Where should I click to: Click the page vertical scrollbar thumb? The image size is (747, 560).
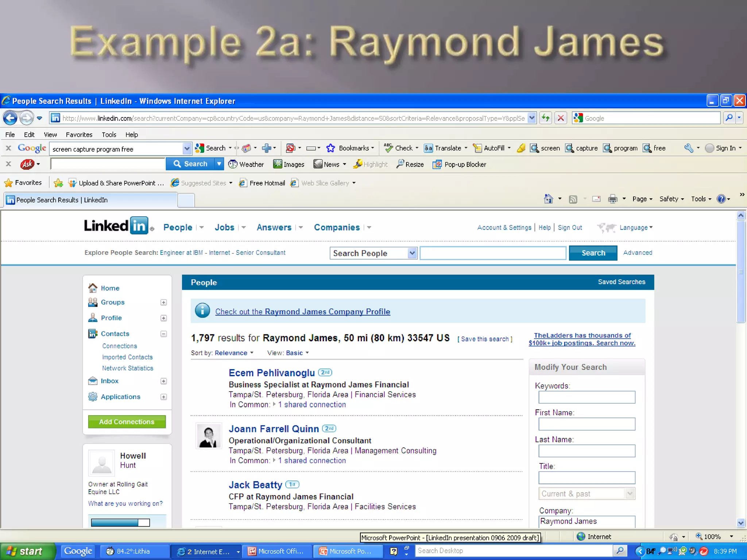[x=740, y=272]
